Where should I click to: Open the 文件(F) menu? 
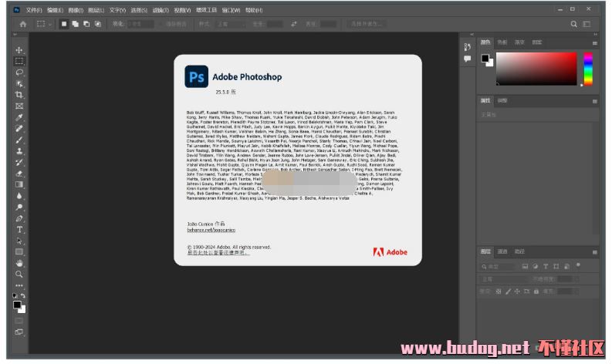point(34,10)
